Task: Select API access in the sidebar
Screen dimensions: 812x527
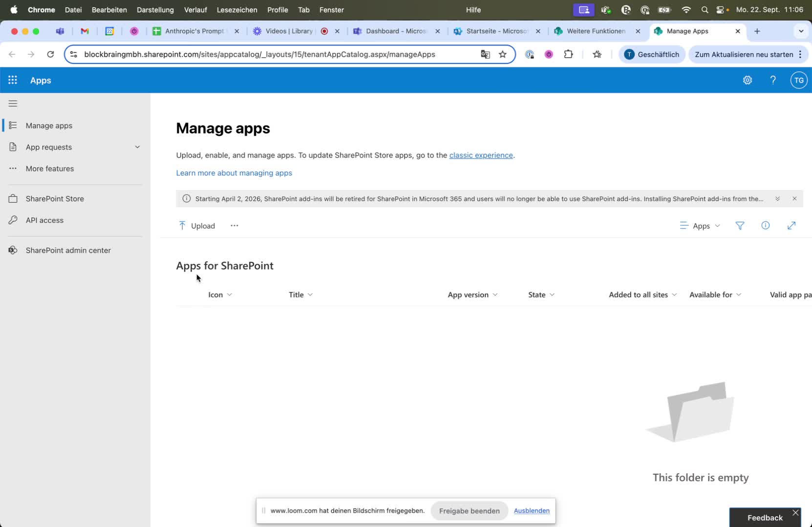Action: pos(44,220)
